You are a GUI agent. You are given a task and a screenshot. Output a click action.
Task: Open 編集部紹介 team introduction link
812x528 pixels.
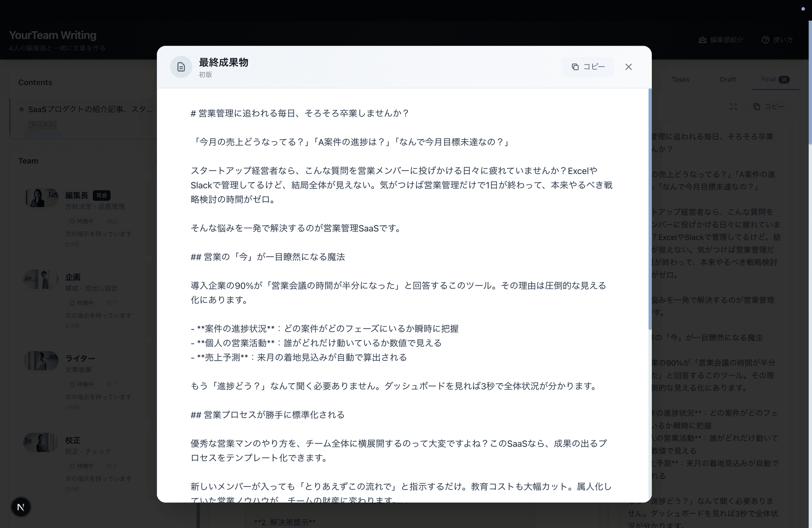pos(721,40)
